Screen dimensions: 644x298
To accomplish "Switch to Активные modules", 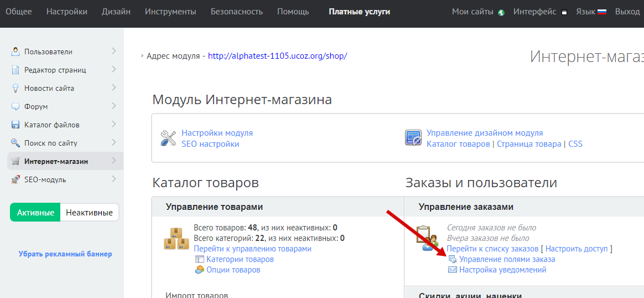I will [x=35, y=213].
